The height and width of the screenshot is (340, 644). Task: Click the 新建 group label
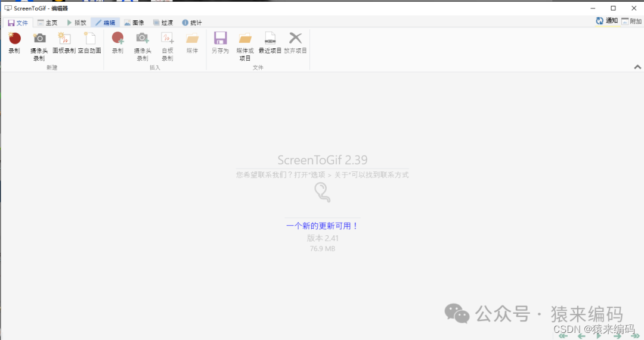(52, 68)
